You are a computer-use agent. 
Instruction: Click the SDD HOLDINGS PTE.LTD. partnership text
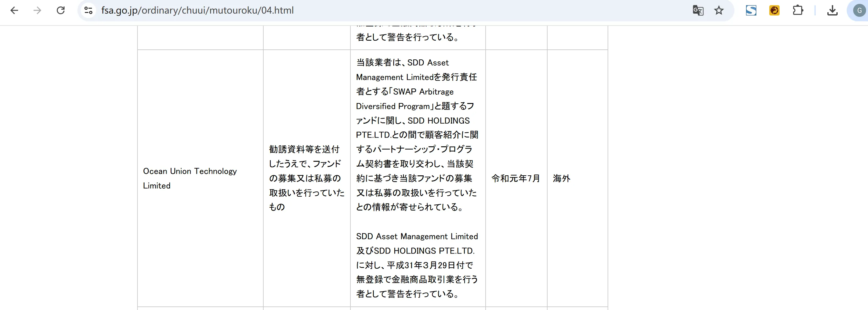[438, 121]
